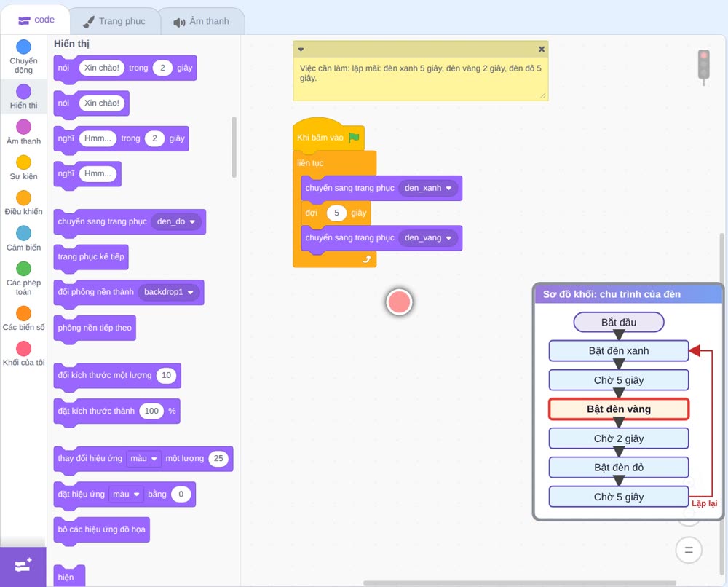Open the Cảm biến block category

tap(23, 239)
